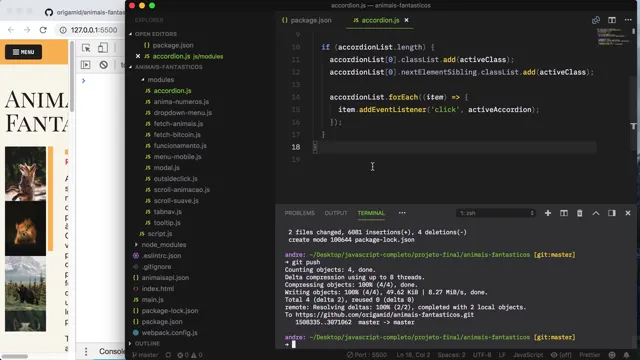Screen dimensions: 640x360
Task: Open dropdown-menu.js file
Action: 182,113
